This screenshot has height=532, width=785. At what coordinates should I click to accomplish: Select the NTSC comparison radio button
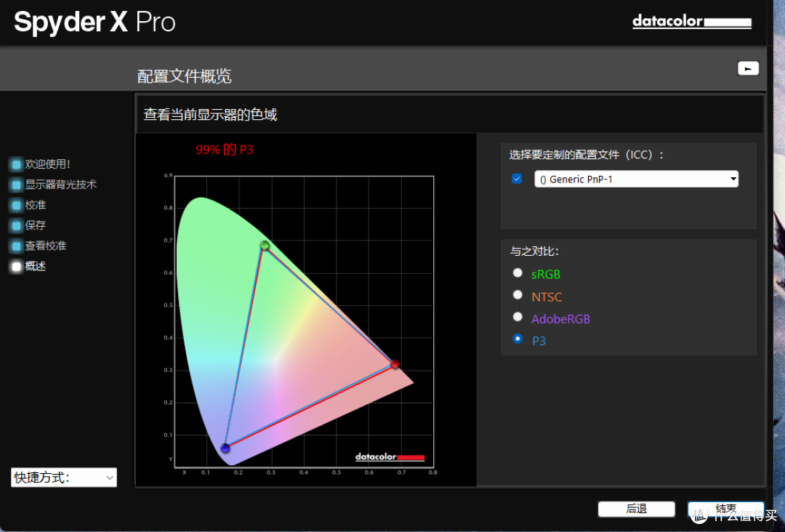click(x=518, y=295)
